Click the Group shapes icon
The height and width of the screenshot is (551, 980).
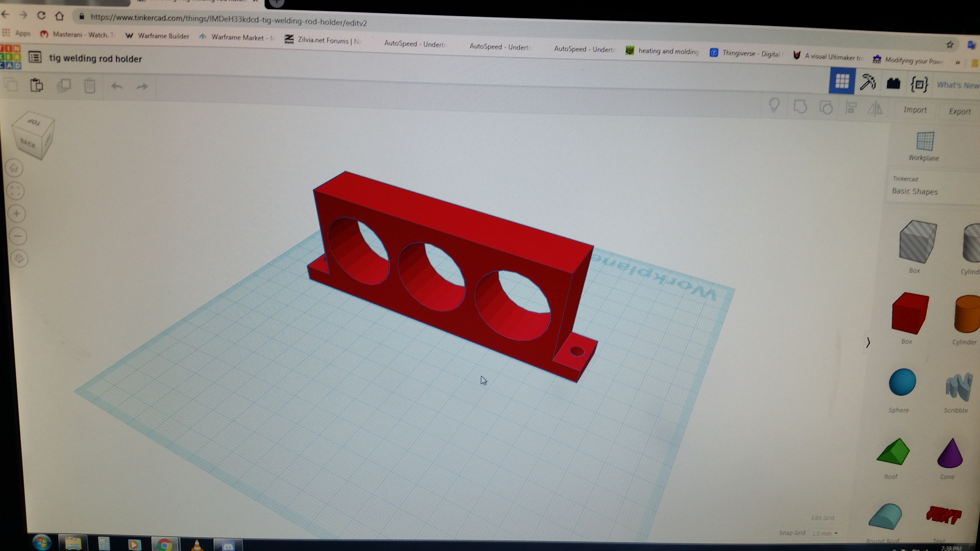click(800, 106)
